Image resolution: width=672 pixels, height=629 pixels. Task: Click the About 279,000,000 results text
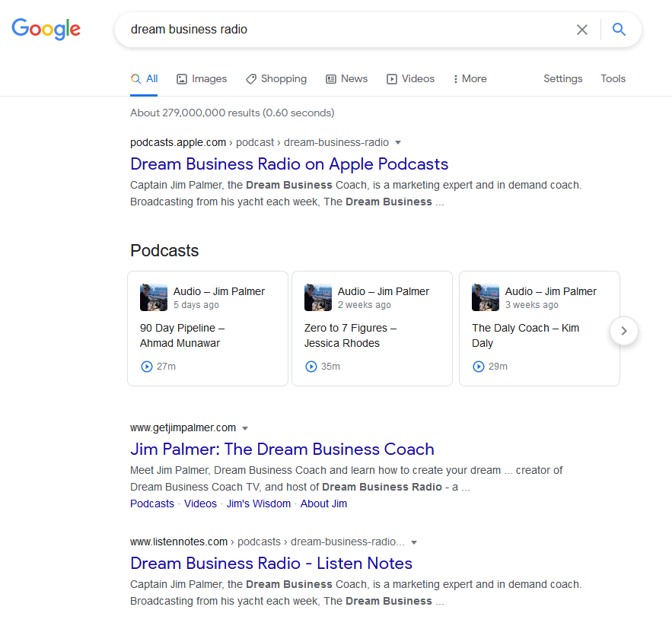tap(232, 113)
